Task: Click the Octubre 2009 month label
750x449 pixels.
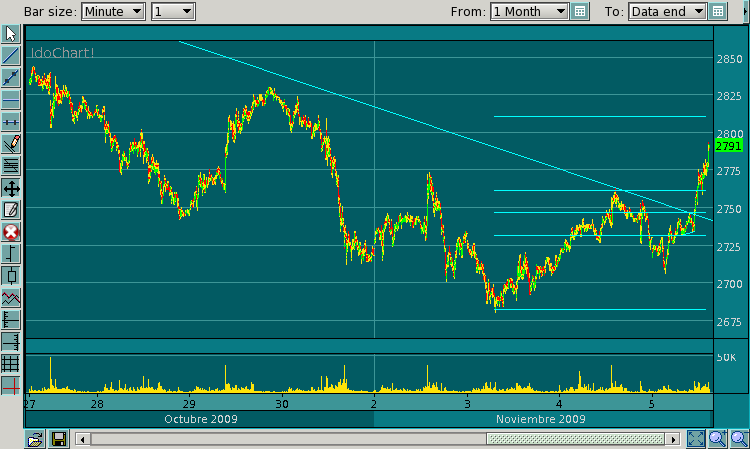Action: tap(201, 419)
